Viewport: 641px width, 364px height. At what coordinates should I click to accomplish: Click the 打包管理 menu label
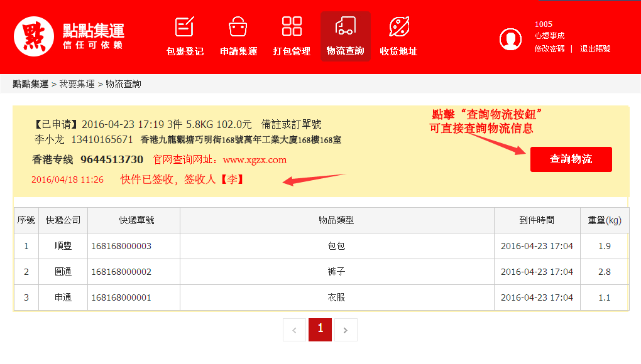click(x=292, y=51)
